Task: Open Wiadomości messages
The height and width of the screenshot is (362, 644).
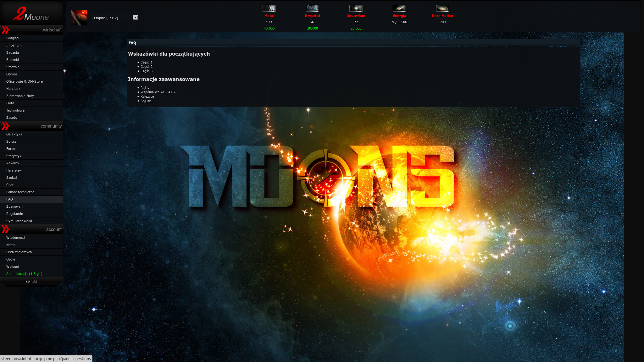Action: point(31,238)
